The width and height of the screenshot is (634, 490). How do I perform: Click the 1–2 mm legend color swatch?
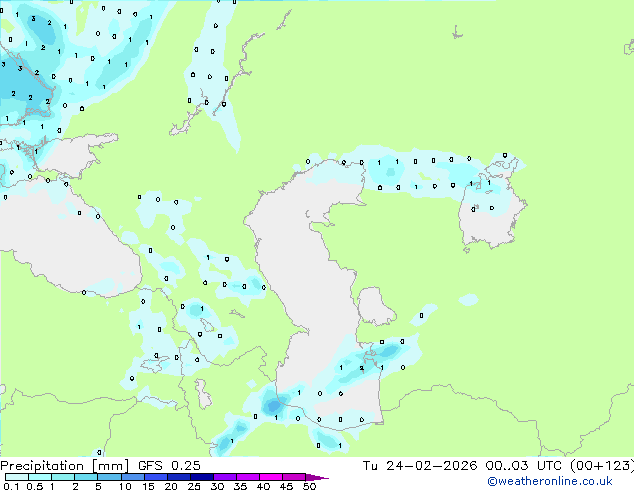tap(63, 477)
